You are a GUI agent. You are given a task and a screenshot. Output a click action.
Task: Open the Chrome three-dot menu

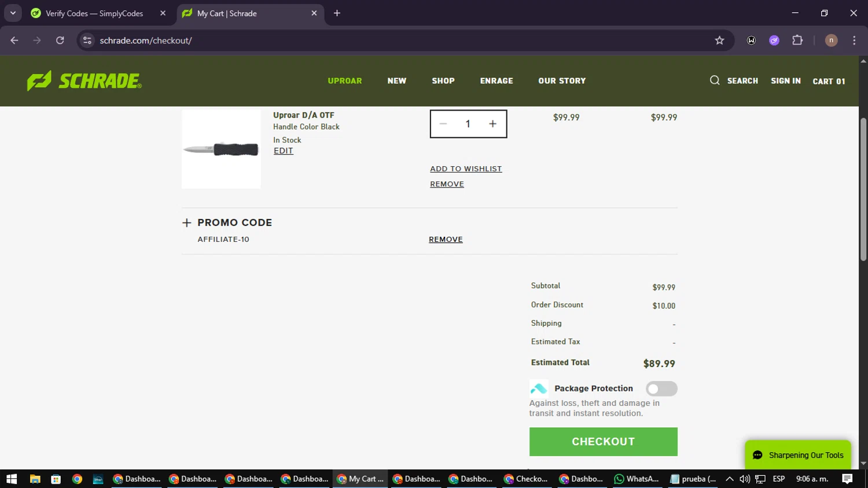(x=854, y=41)
